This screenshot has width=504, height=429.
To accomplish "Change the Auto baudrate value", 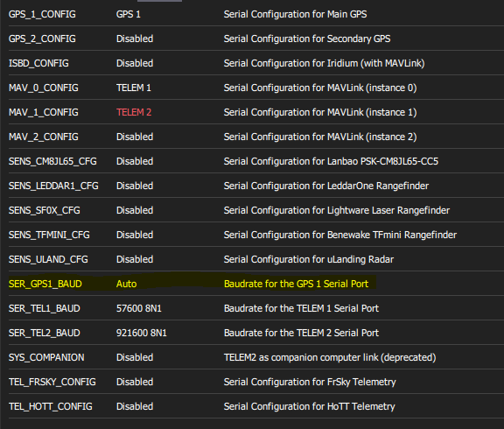I will pyautogui.click(x=126, y=284).
